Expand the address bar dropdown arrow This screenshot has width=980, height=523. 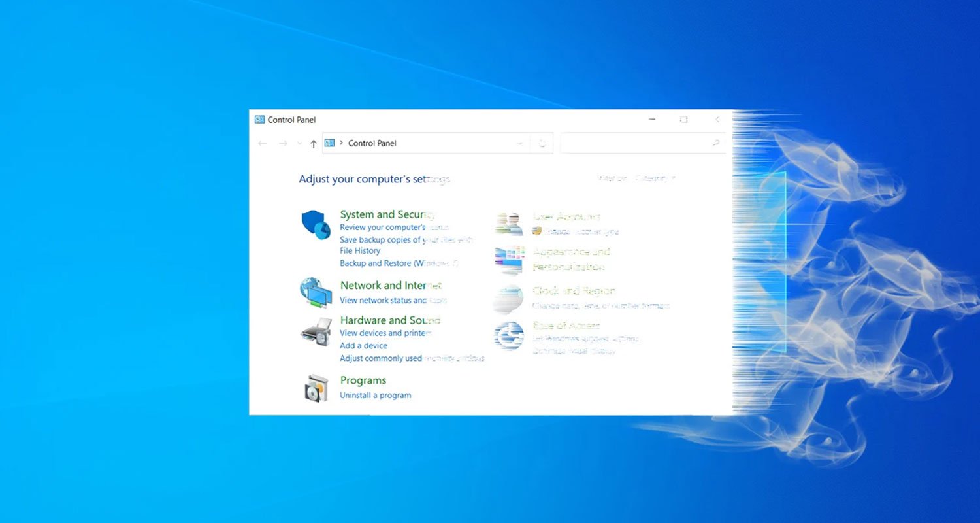pos(521,143)
